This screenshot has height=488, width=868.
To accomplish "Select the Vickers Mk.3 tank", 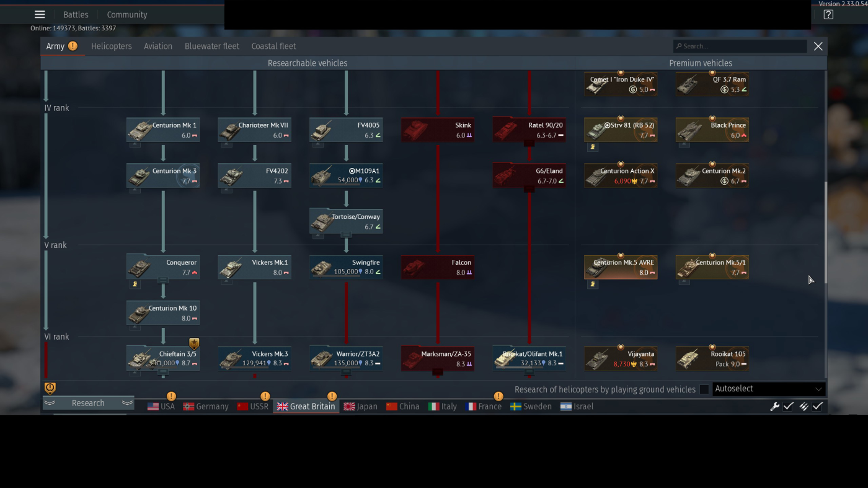I will click(255, 360).
